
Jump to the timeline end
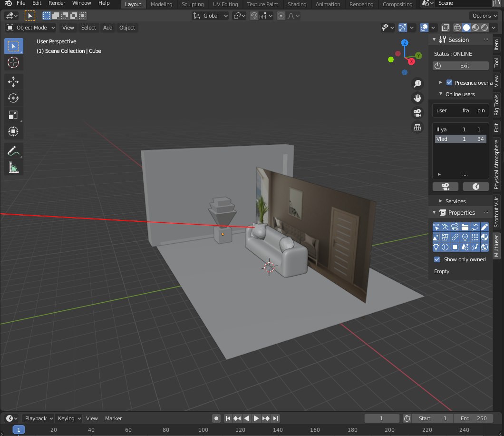[x=275, y=418]
